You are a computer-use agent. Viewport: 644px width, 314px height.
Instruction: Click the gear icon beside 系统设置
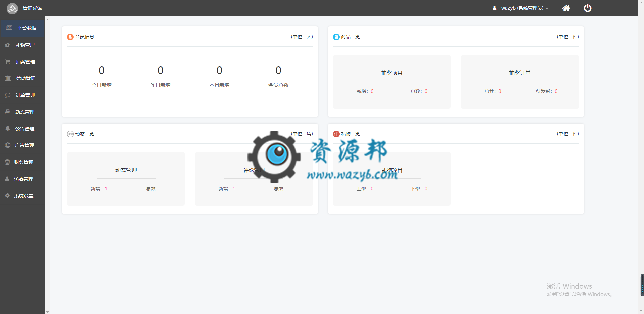tap(7, 195)
